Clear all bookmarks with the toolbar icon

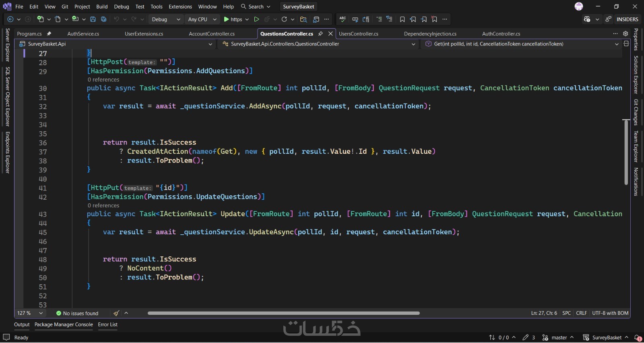(434, 19)
